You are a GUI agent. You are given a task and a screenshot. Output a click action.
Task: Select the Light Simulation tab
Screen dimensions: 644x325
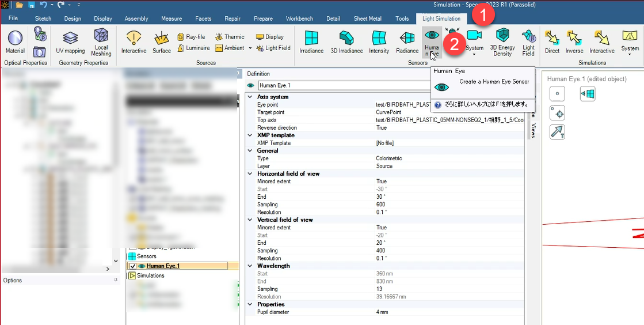pos(441,18)
